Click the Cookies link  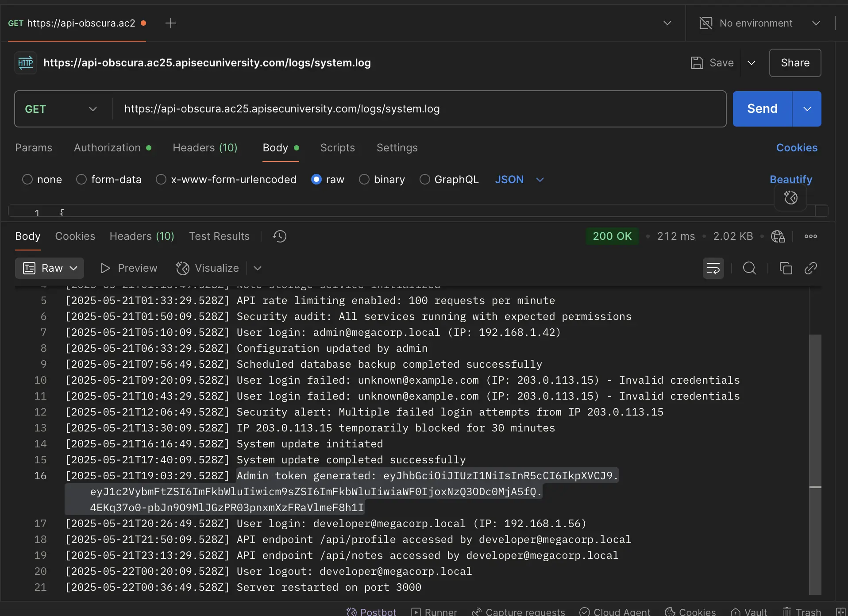(797, 148)
